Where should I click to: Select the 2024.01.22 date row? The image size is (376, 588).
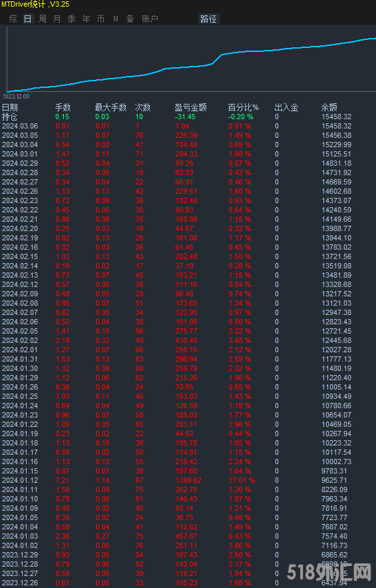(x=20, y=424)
